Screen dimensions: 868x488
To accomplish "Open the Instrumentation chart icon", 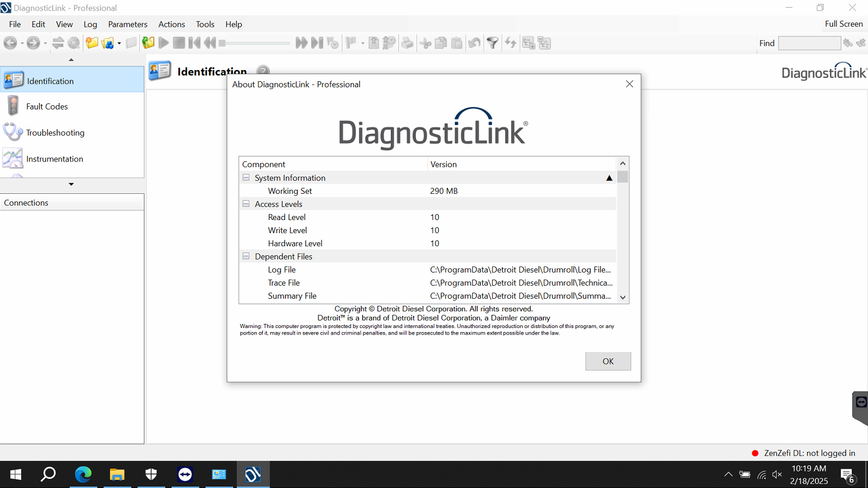I will (x=13, y=158).
